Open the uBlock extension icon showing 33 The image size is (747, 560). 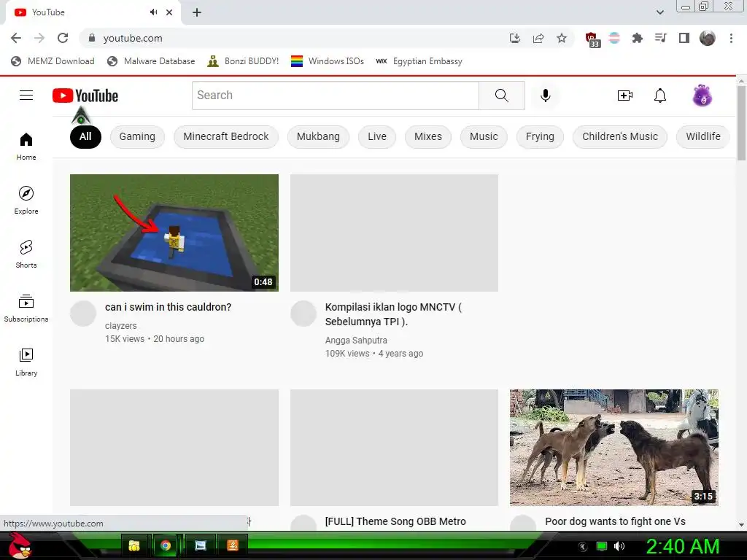592,39
